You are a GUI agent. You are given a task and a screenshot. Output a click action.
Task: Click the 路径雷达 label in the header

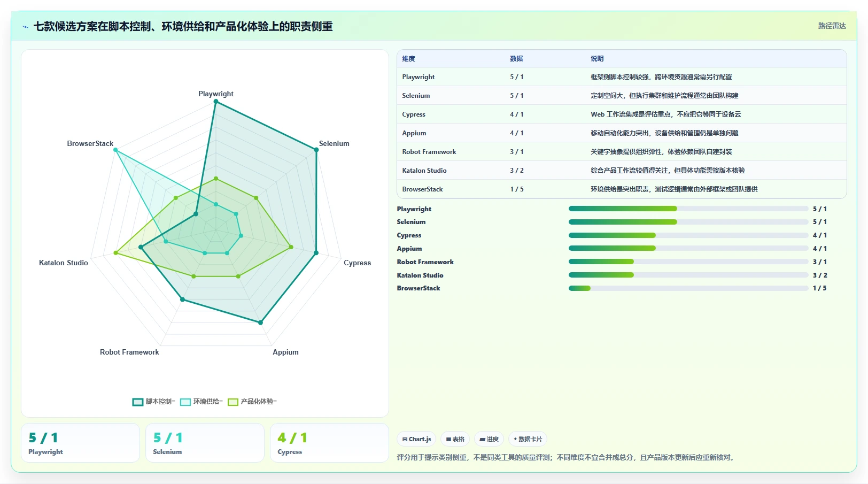pos(832,26)
